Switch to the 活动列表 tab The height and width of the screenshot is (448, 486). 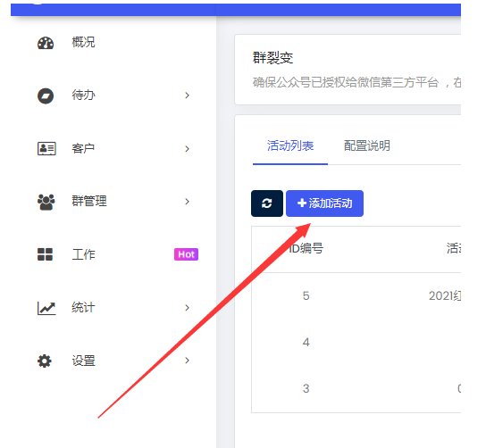pyautogui.click(x=290, y=145)
